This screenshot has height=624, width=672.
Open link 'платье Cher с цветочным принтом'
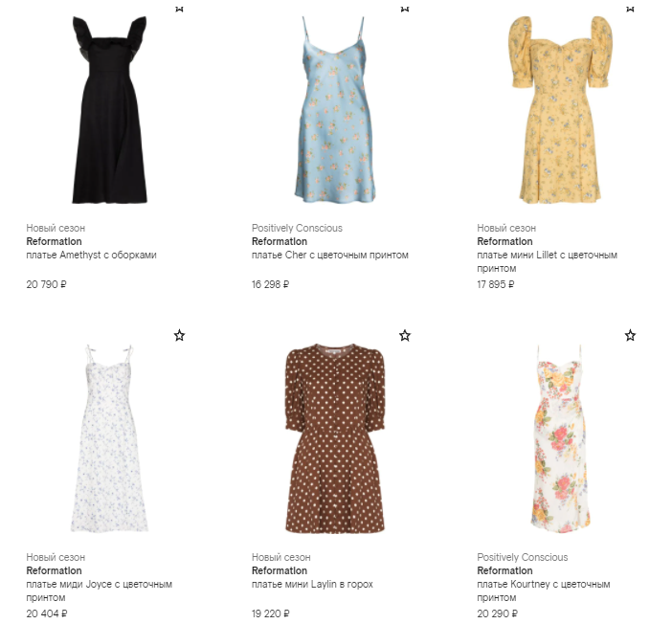(x=330, y=255)
